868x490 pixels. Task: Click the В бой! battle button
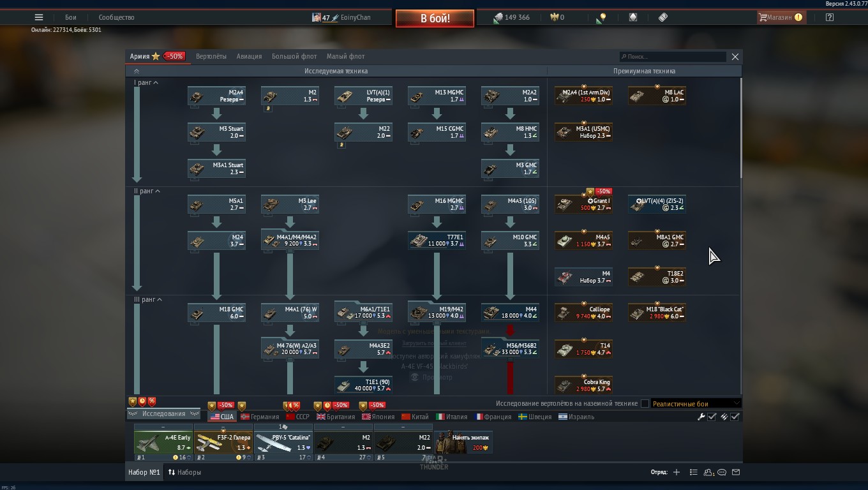tap(435, 19)
